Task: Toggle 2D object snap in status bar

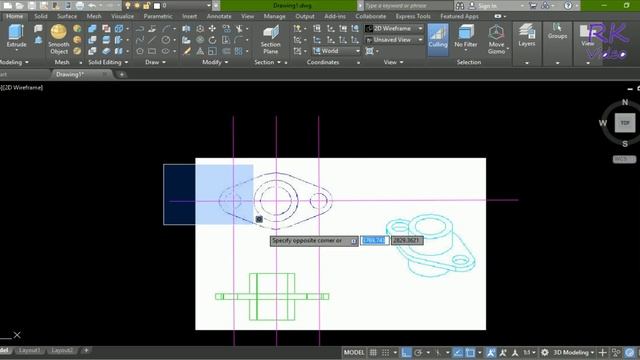Action: 470,352
